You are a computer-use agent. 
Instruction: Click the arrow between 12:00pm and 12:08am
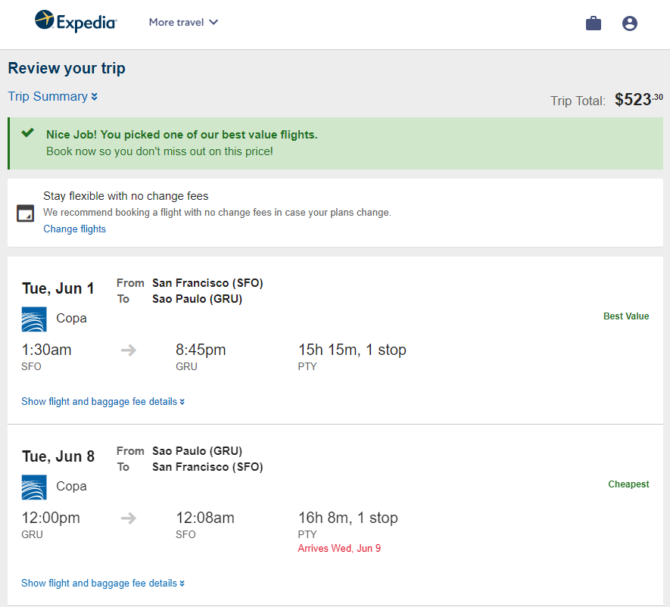click(129, 518)
